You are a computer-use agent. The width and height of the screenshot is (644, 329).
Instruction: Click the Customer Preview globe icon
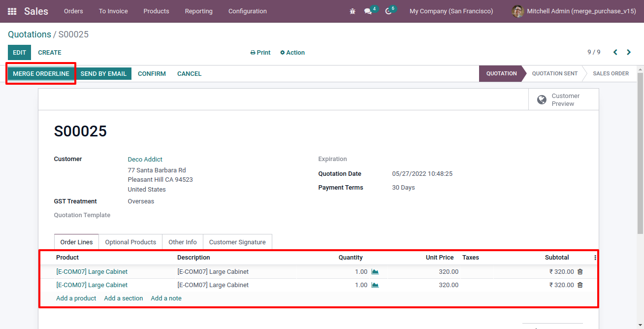542,100
